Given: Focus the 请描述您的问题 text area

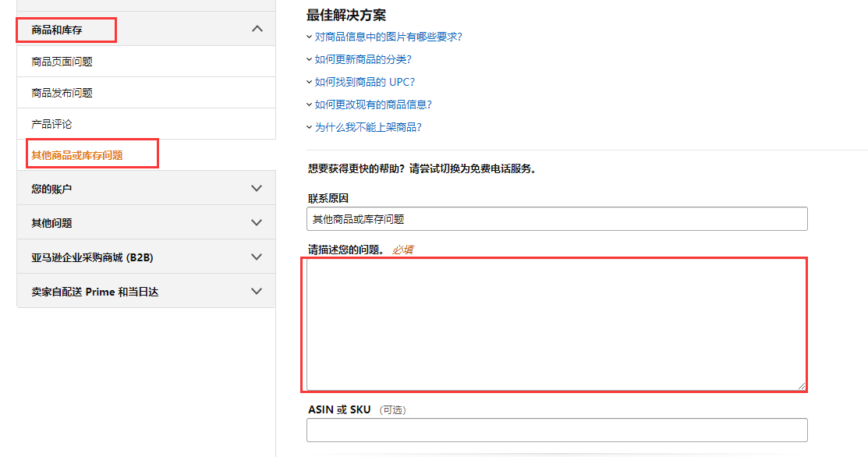Looking at the screenshot, I should [x=554, y=324].
